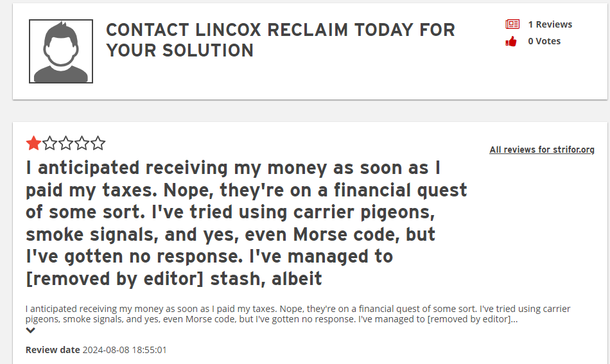Open All reviews for strifor.org link
Image resolution: width=610 pixels, height=364 pixels.
point(541,150)
